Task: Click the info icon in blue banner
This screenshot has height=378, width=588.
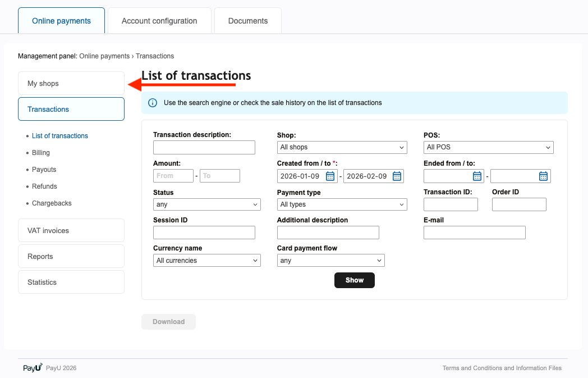Action: point(153,103)
